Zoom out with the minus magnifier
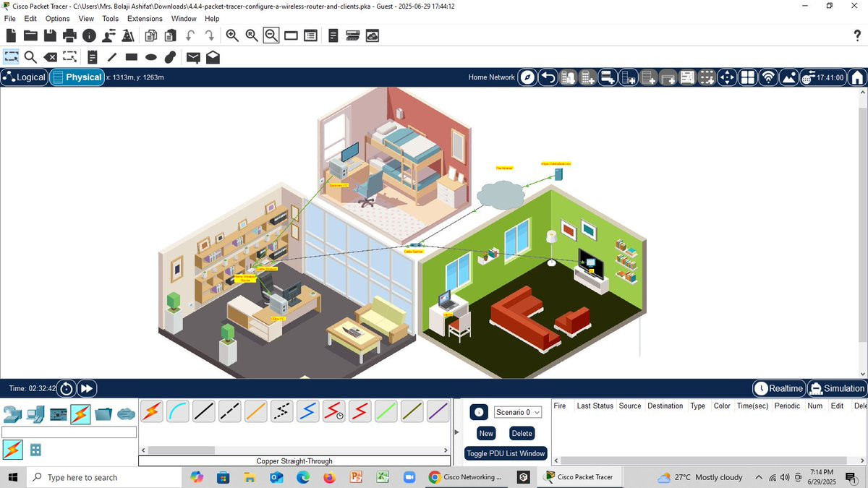Viewport: 868px width, 488px height. [x=271, y=35]
